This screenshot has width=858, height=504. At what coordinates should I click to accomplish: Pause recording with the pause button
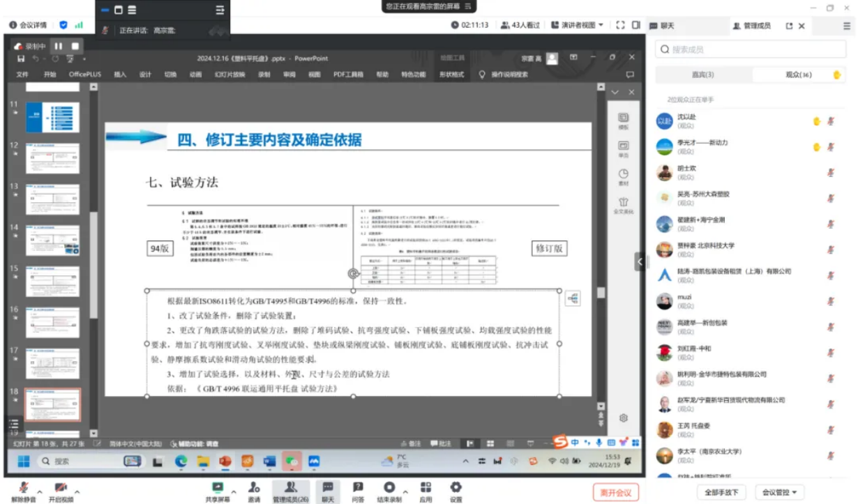59,46
